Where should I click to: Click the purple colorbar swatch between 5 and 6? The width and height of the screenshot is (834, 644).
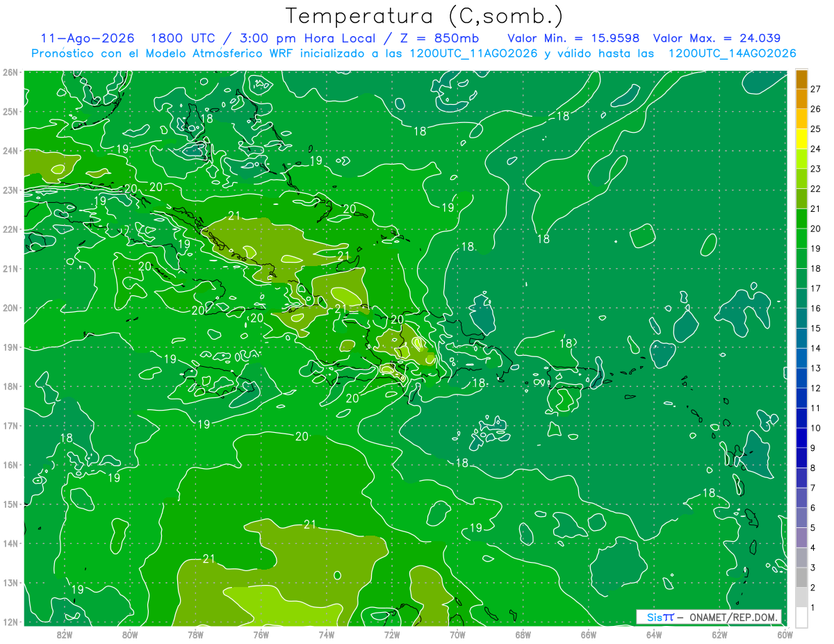coord(801,518)
